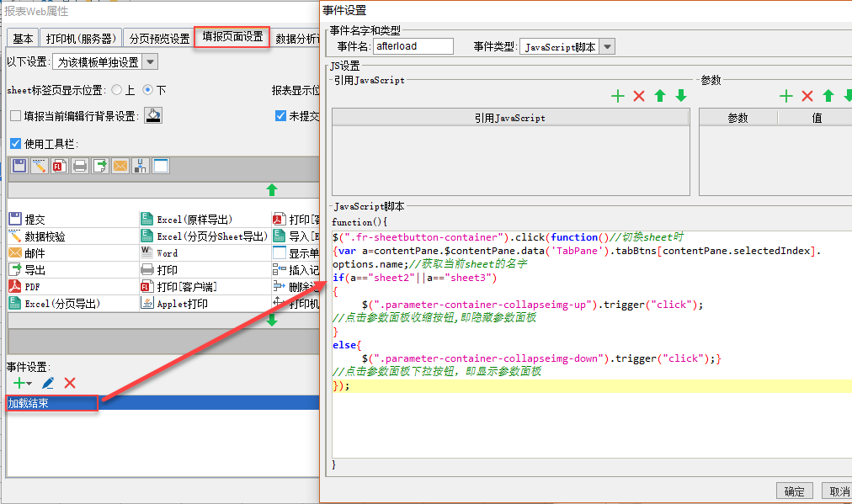Switch to the 分页预览设置 tab

[x=159, y=39]
